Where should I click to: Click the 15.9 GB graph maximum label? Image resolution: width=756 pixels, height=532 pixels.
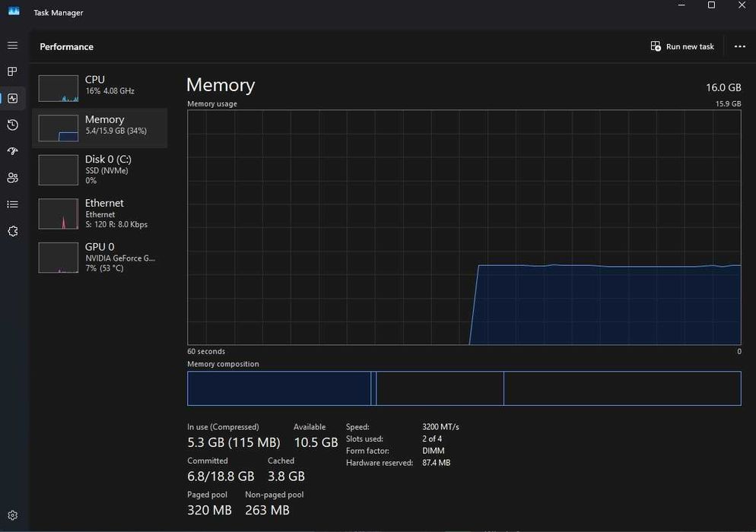point(728,103)
